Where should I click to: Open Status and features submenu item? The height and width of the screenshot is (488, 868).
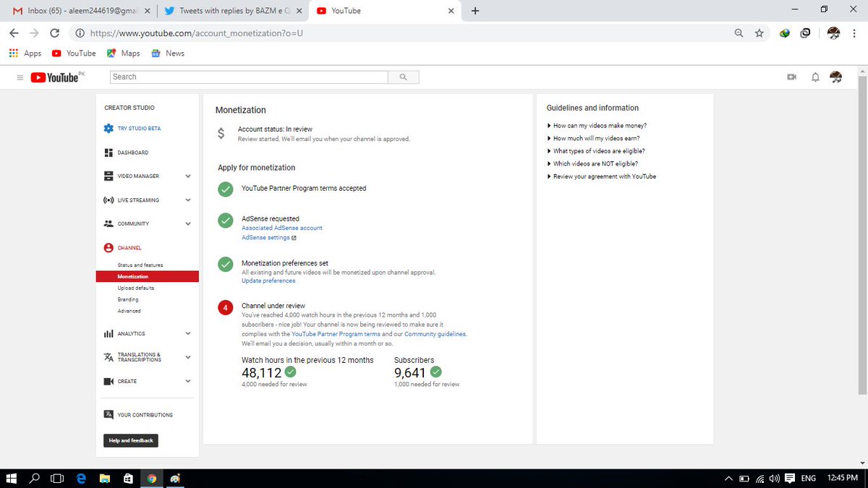click(x=140, y=265)
